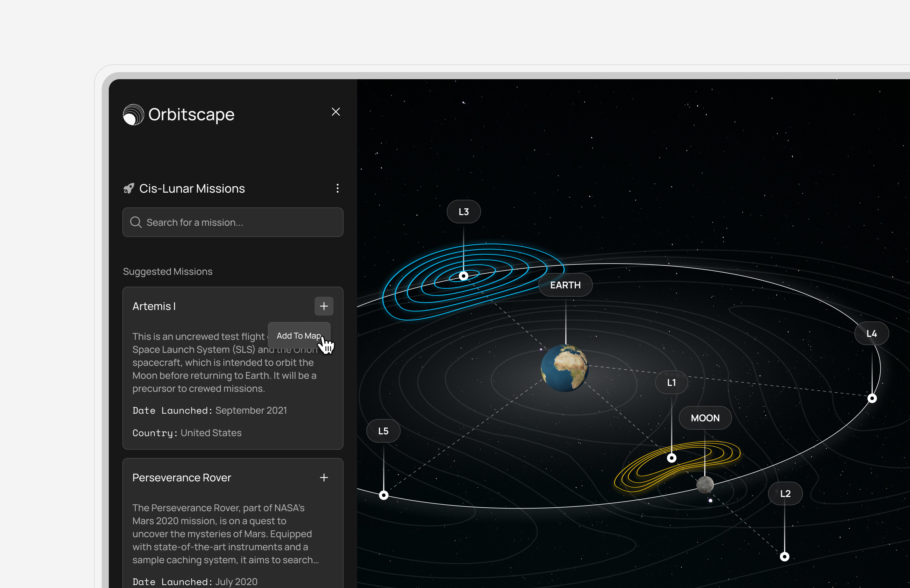Open Cis-Lunar Missions three-dot menu
This screenshot has height=588, width=910.
(337, 188)
